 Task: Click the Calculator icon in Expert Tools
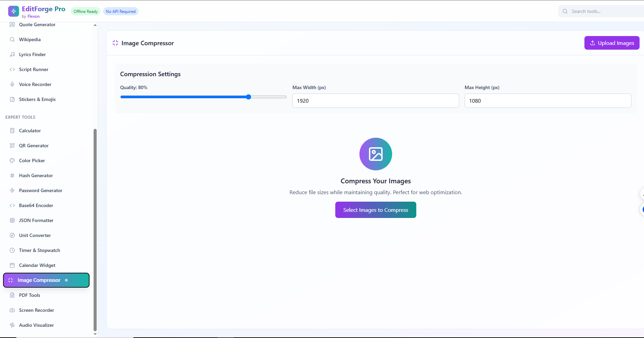12,131
